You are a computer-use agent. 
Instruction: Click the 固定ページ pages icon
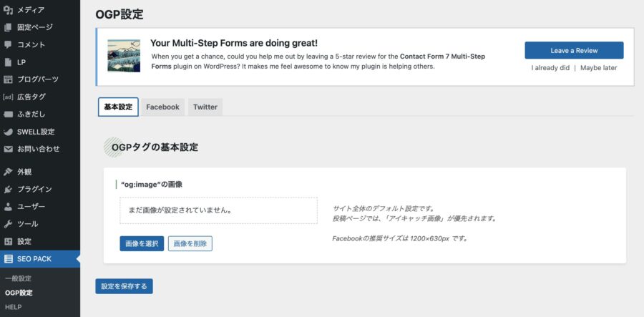coord(8,27)
